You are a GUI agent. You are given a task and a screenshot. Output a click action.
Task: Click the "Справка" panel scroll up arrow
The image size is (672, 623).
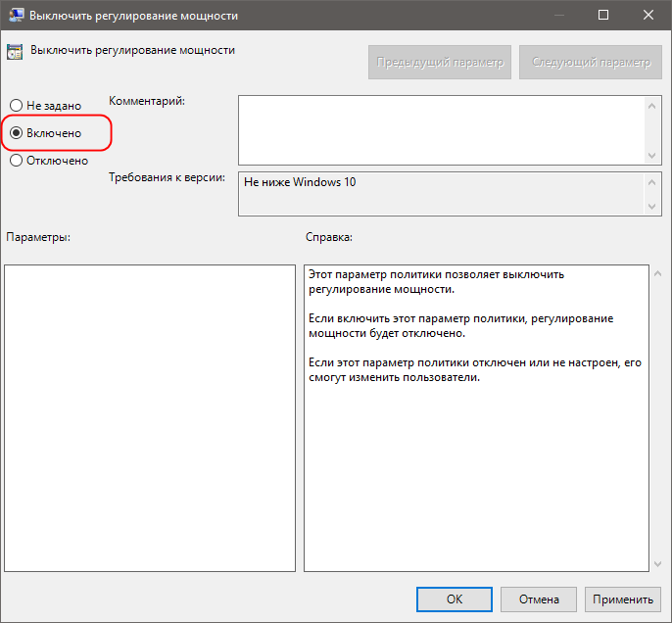tap(658, 273)
